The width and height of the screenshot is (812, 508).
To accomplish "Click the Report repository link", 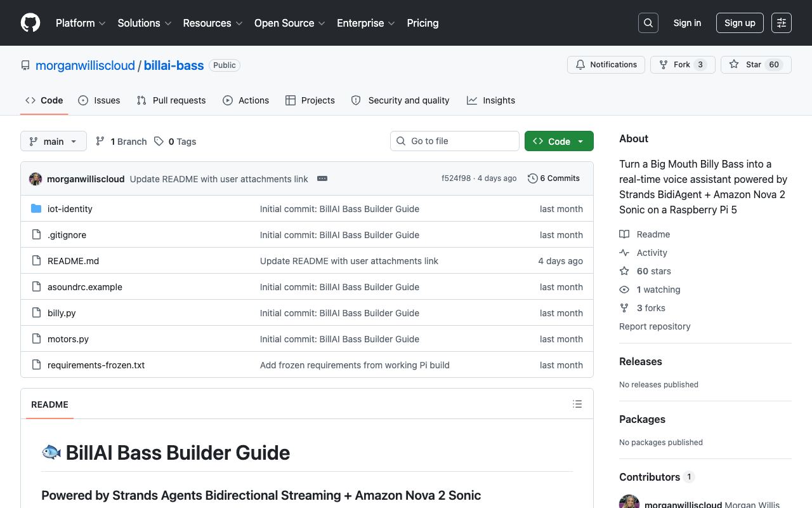I will (655, 326).
